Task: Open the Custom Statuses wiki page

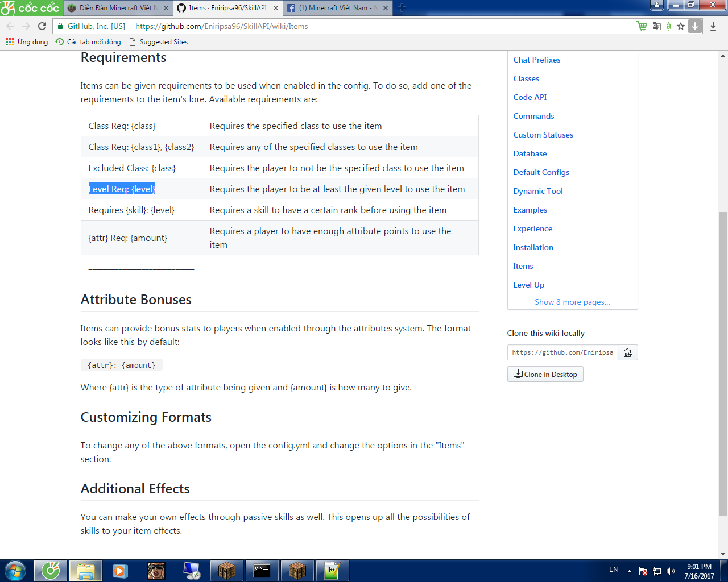Action: click(543, 135)
